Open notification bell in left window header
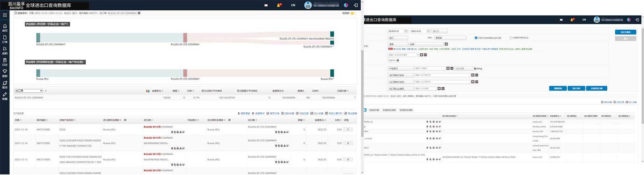 coord(280,5)
